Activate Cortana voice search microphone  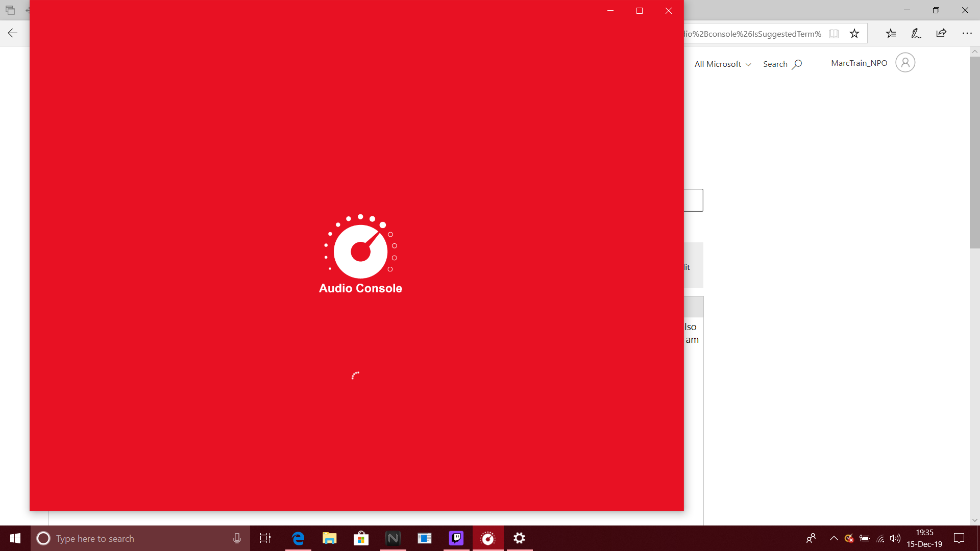(236, 538)
